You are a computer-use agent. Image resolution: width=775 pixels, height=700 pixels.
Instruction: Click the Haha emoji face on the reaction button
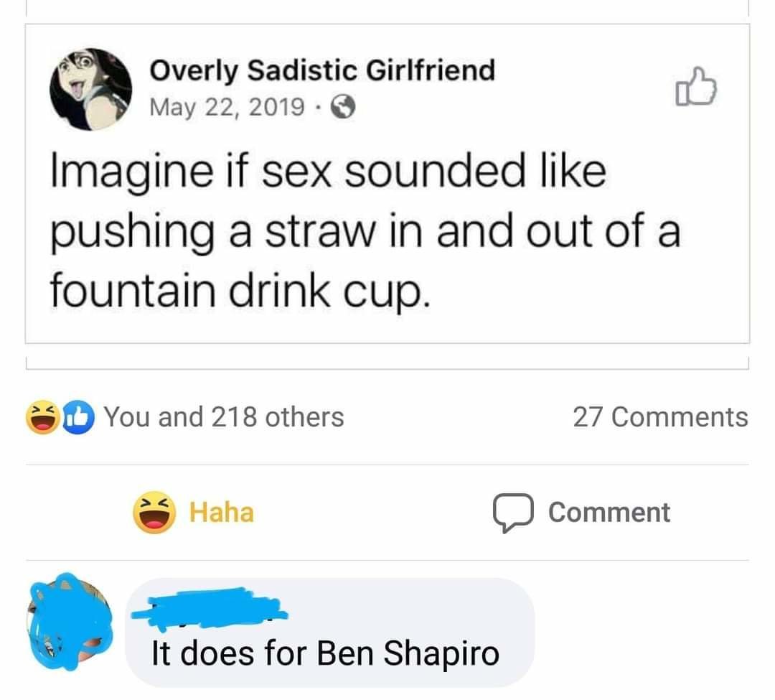coord(154,513)
